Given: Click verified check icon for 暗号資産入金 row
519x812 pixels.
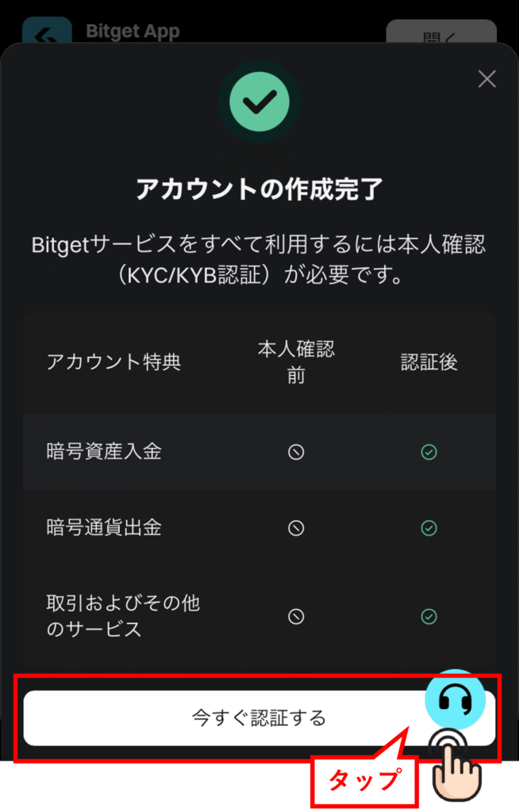Looking at the screenshot, I should 429,452.
